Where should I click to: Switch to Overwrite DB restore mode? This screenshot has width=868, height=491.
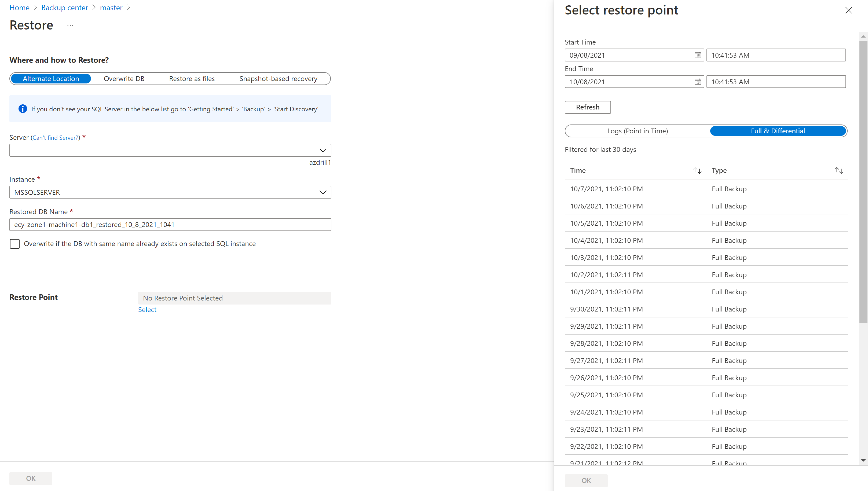pos(123,78)
